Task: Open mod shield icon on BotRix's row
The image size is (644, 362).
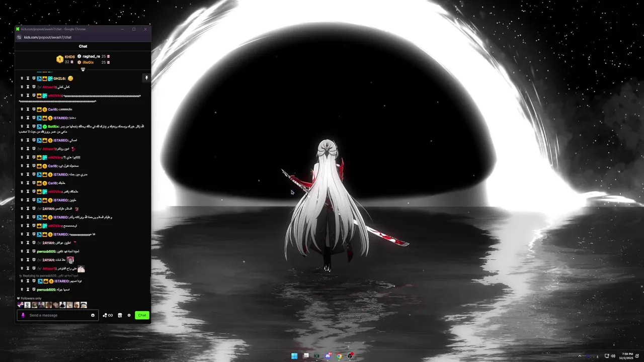Action: click(x=34, y=126)
